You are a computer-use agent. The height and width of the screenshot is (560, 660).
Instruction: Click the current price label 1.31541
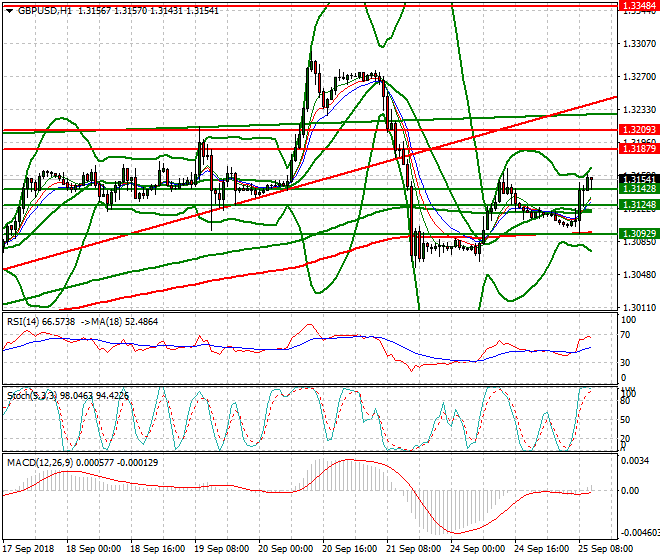639,179
